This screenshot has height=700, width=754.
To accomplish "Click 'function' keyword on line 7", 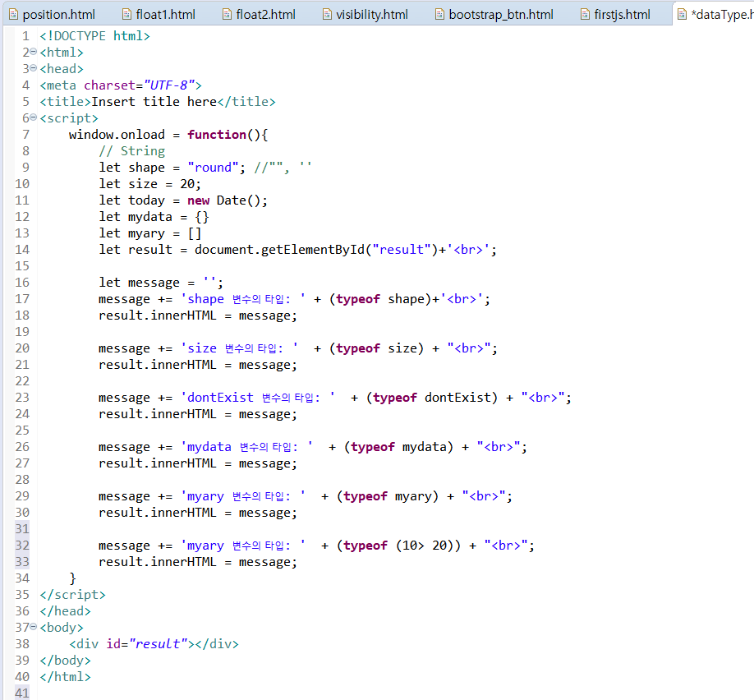I will coord(217,134).
